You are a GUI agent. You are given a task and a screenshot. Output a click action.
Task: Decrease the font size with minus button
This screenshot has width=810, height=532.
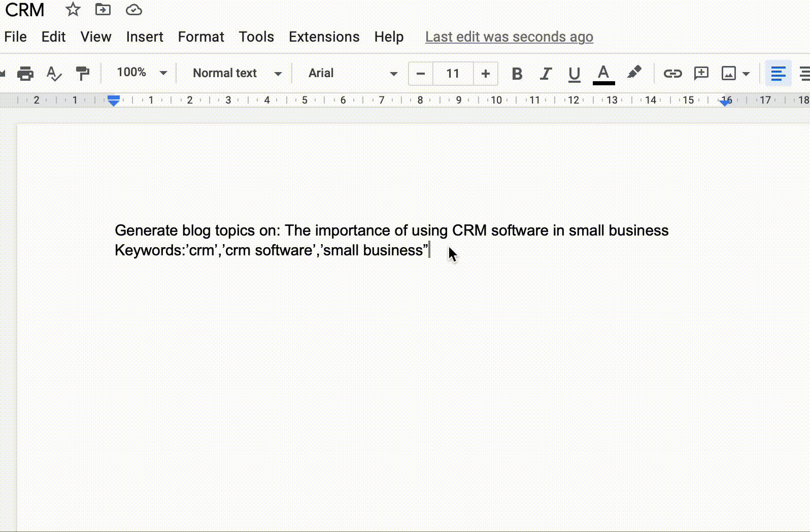pos(421,74)
